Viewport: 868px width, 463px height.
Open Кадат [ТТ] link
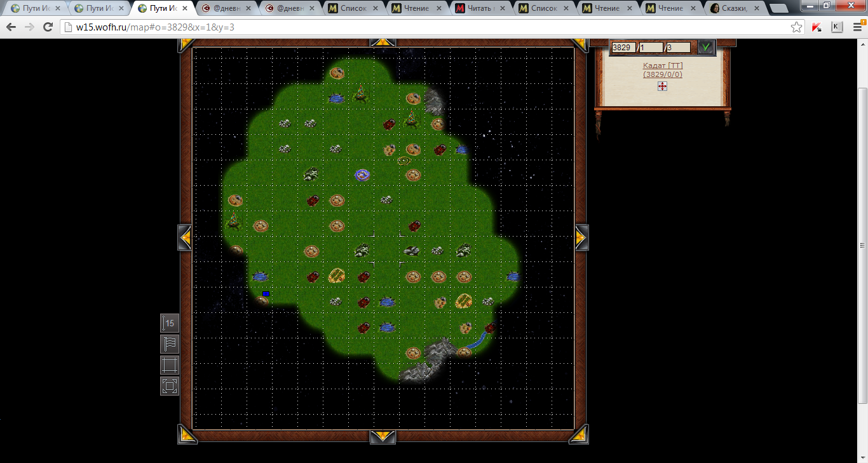(x=663, y=66)
